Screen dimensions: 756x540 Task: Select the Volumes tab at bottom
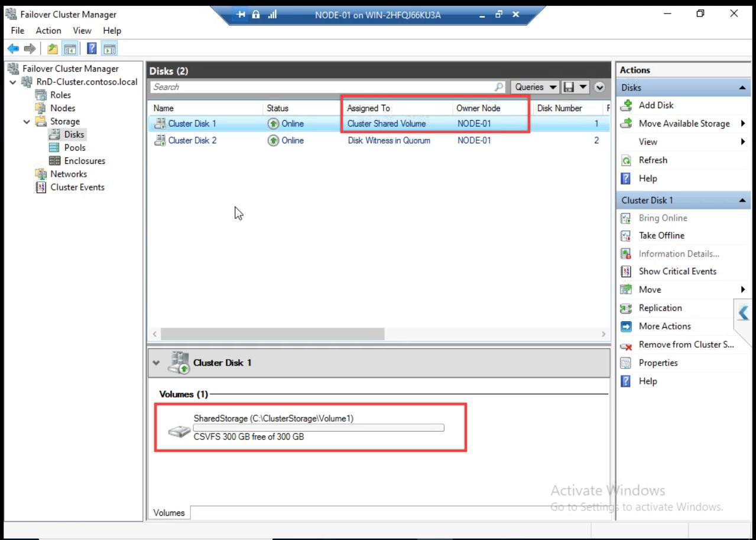(169, 513)
